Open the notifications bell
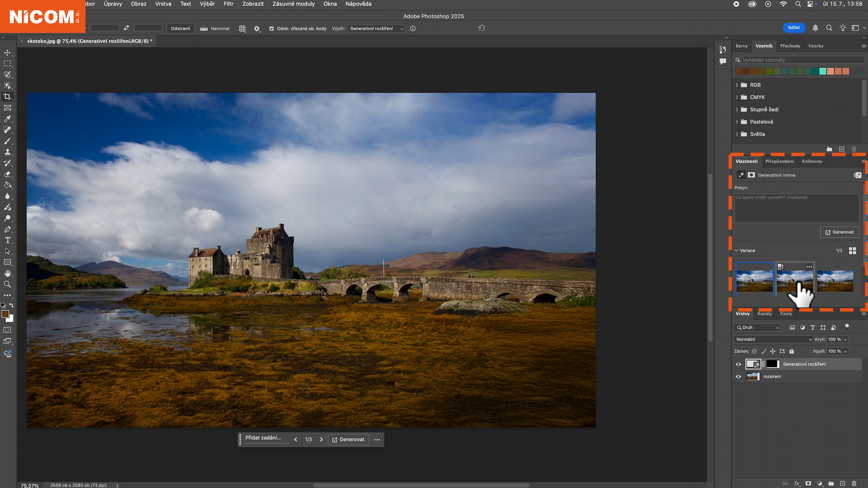Image resolution: width=868 pixels, height=488 pixels. coord(815,28)
